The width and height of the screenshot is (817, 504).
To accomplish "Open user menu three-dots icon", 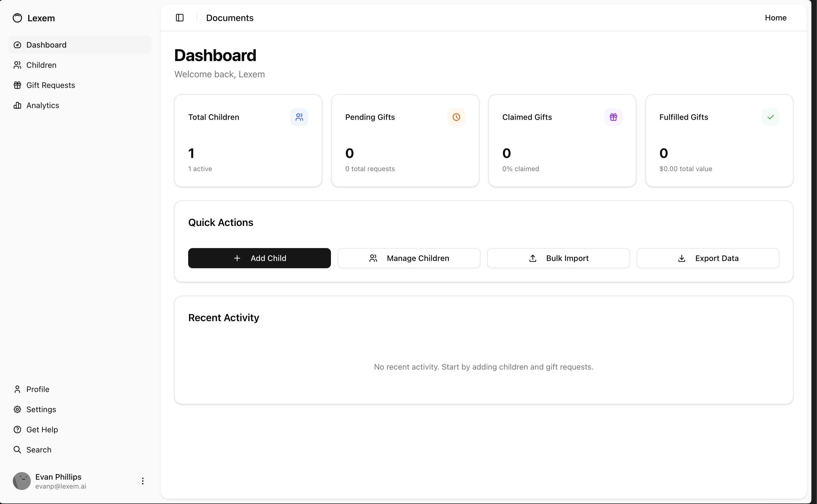I will tap(143, 481).
